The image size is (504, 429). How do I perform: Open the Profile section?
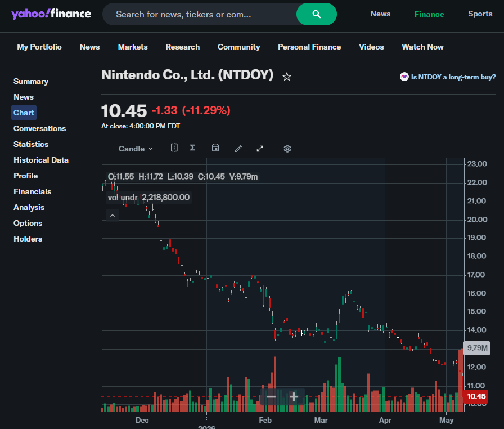click(26, 176)
